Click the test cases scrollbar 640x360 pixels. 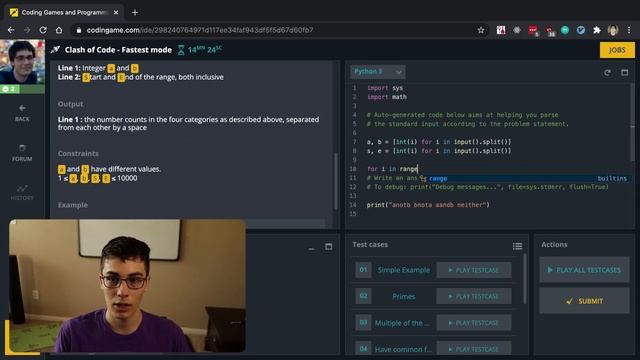(525, 279)
